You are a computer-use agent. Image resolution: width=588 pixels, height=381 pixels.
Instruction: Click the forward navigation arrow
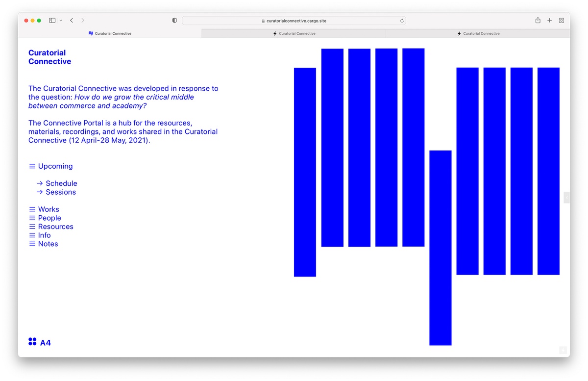coord(83,21)
